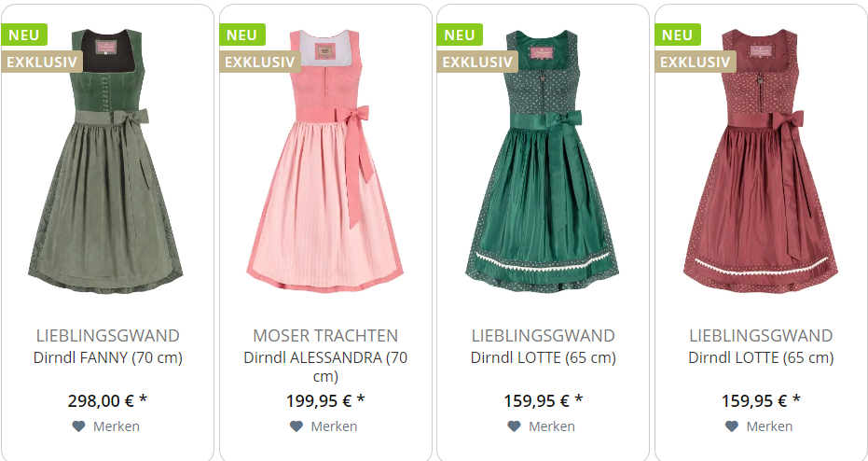
Task: Select LIEBLINGSGWAND brand above Dirndl FANNY
Action: (x=108, y=335)
